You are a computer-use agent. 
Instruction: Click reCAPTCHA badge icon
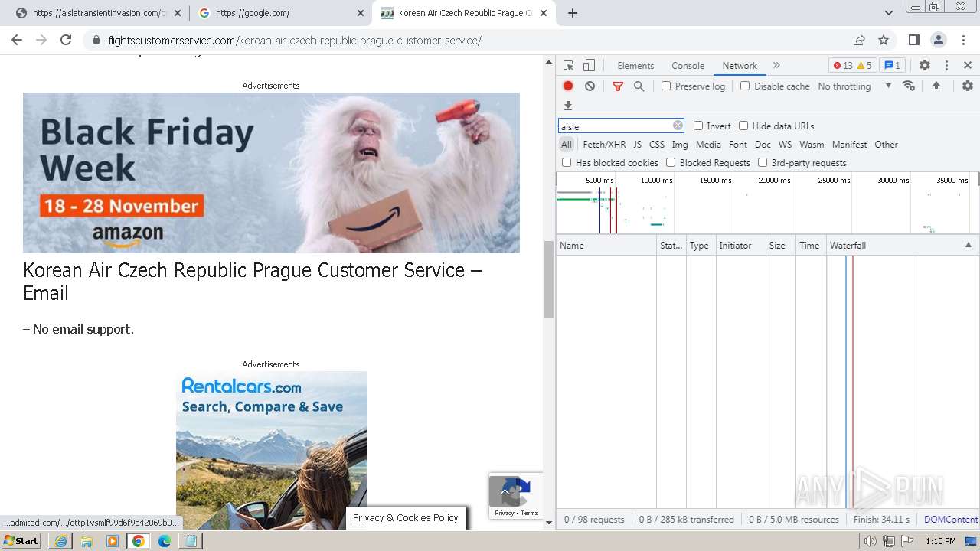(x=517, y=493)
